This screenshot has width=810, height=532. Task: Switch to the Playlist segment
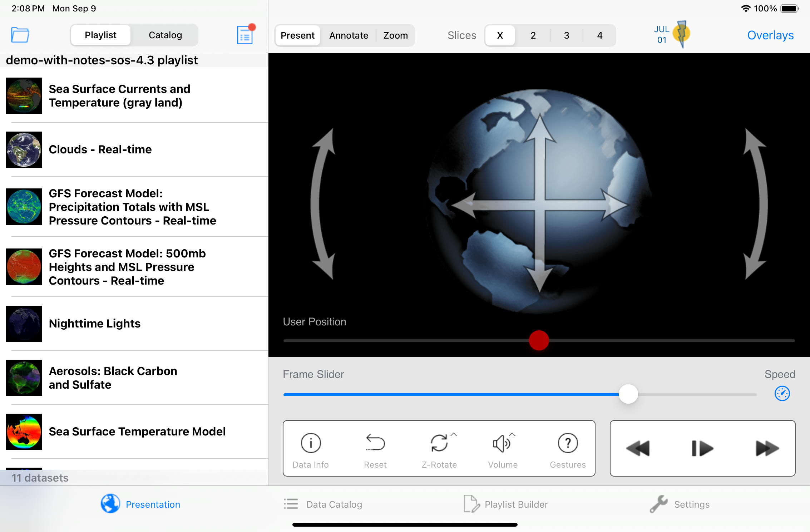100,35
